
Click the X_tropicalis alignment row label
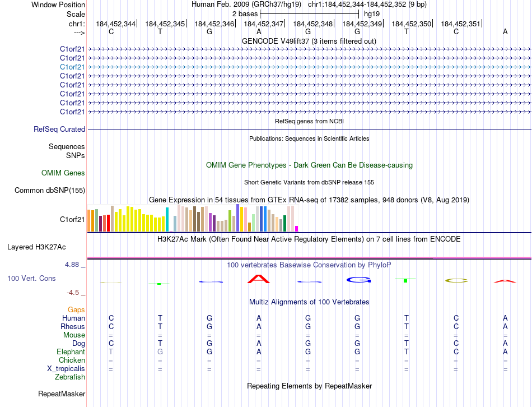click(x=66, y=369)
